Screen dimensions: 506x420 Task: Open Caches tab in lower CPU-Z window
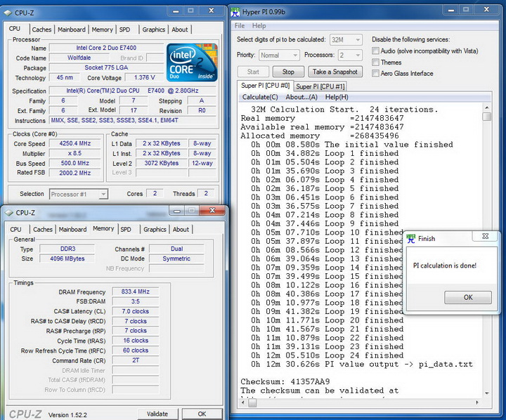43,230
